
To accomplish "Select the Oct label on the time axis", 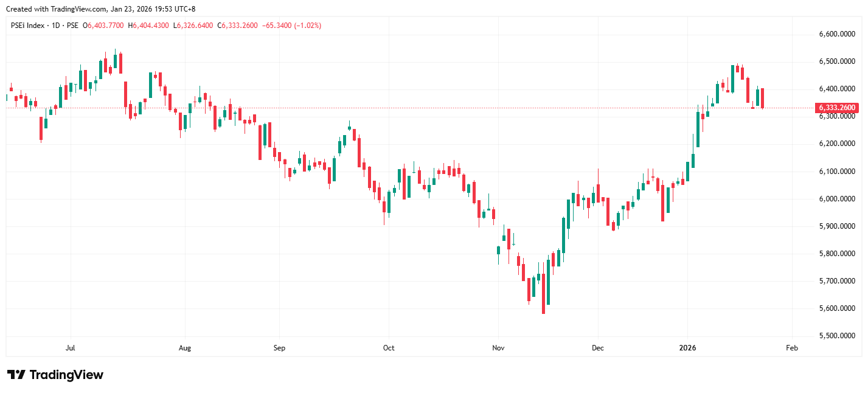I will coord(389,348).
